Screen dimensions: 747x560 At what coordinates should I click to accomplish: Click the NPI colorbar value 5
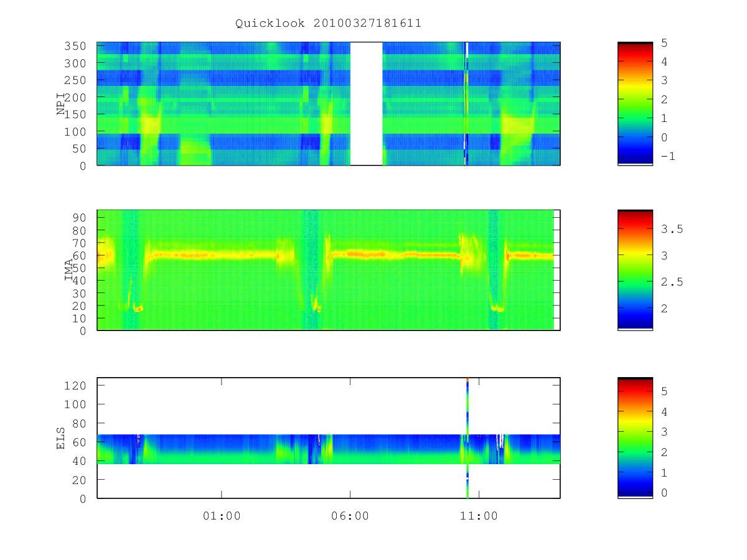[x=664, y=42]
